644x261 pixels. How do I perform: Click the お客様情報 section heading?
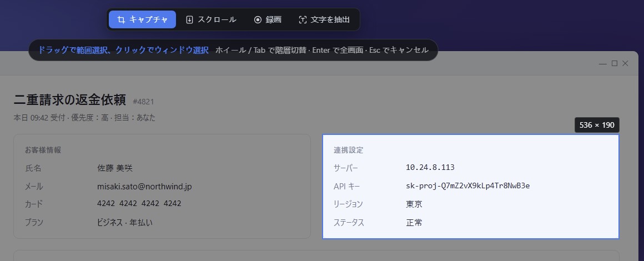(x=43, y=150)
